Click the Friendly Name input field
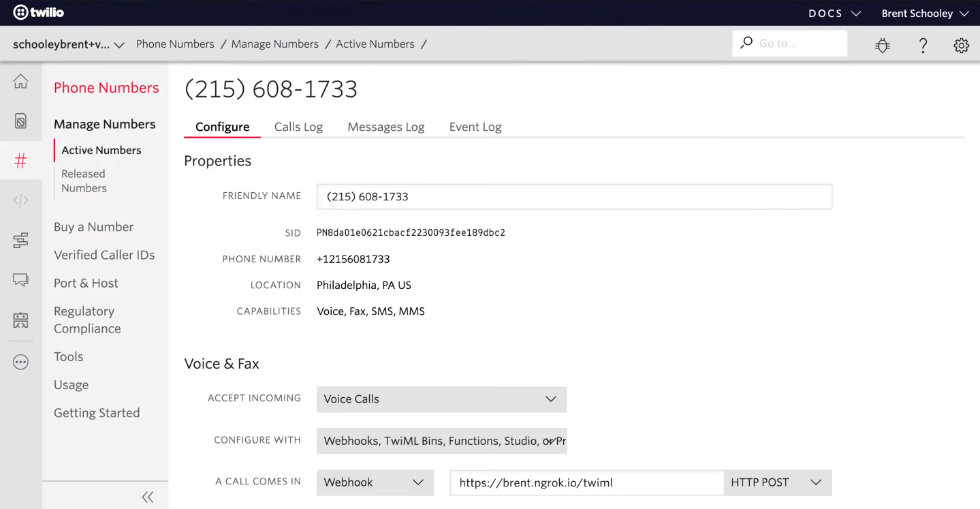Image resolution: width=980 pixels, height=509 pixels. 573,196
